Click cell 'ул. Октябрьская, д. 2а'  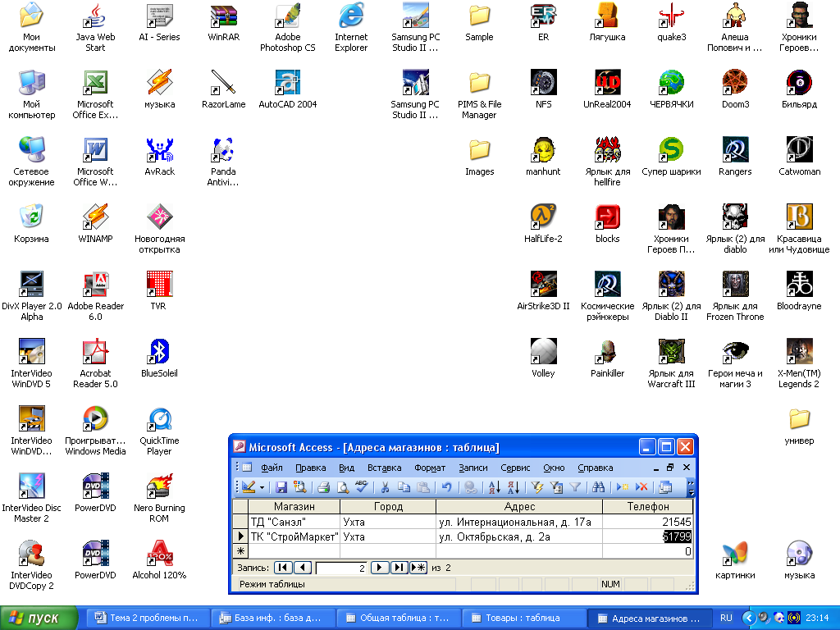[x=519, y=536]
